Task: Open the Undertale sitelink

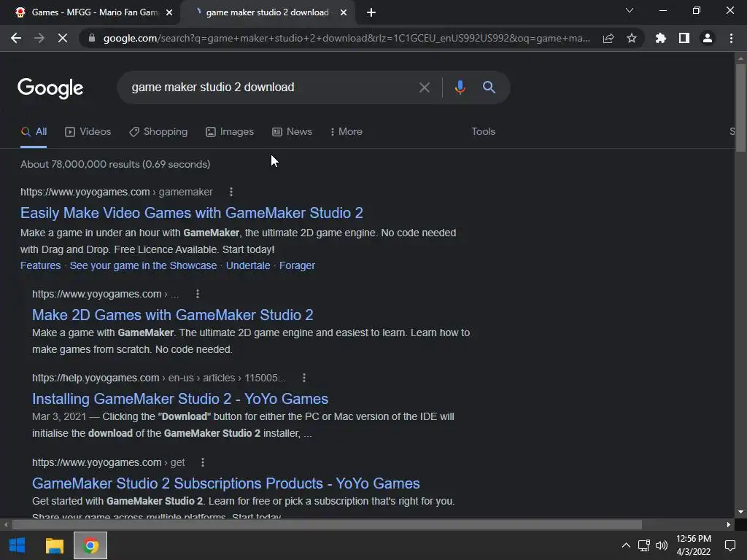Action: click(x=248, y=265)
